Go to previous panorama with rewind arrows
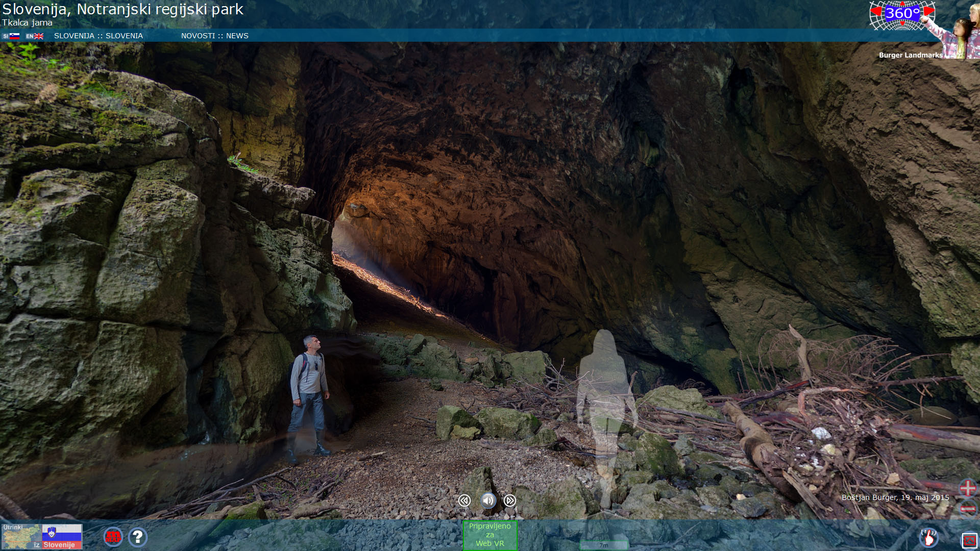Viewport: 980px width, 551px height. (x=464, y=500)
